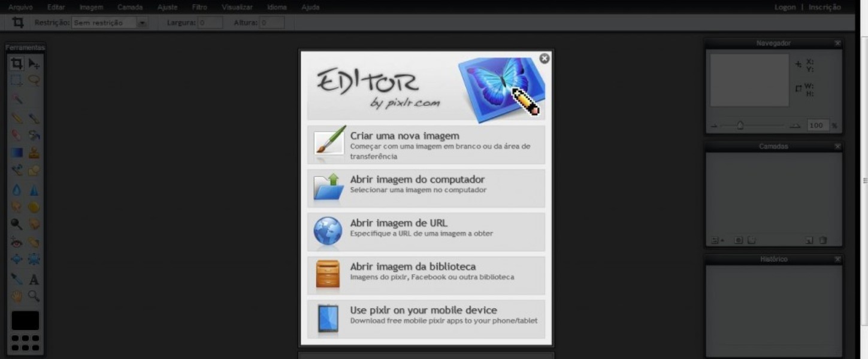The width and height of the screenshot is (868, 359).
Task: Select the Red eye reduction tool
Action: [17, 242]
